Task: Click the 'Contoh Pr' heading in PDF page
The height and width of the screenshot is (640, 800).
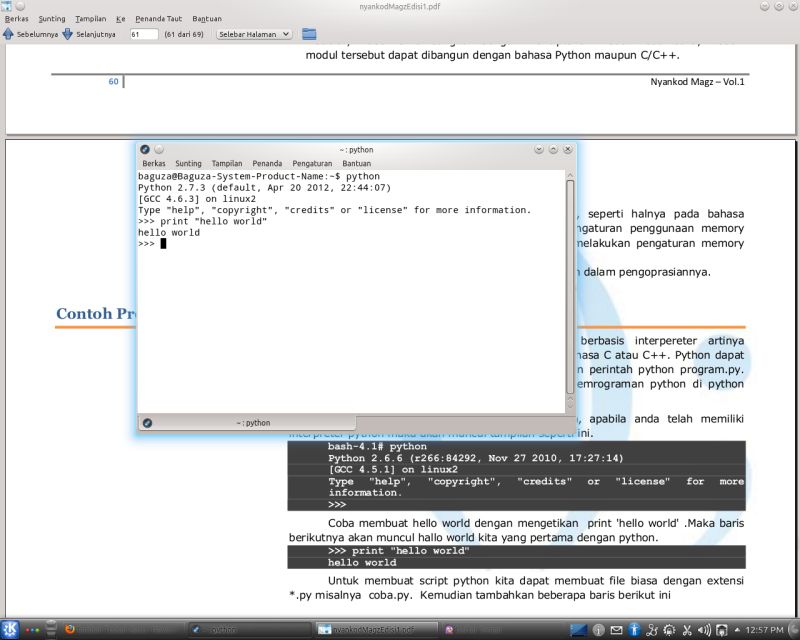Action: [x=96, y=313]
